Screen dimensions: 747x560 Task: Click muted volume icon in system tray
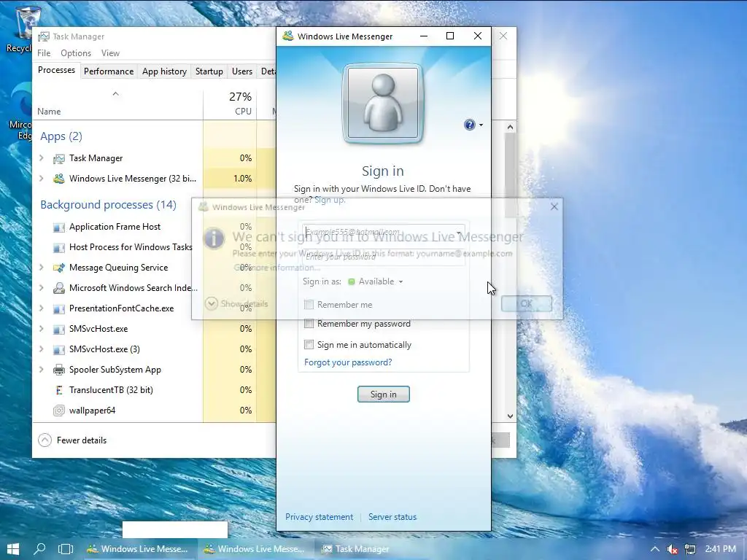point(672,550)
